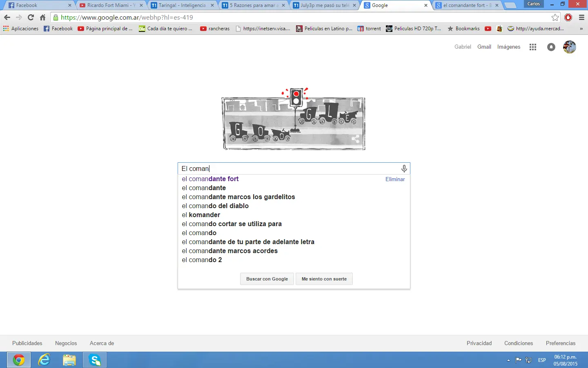This screenshot has width=588, height=368.
Task: Open the Condiciones footer link
Action: pos(519,343)
